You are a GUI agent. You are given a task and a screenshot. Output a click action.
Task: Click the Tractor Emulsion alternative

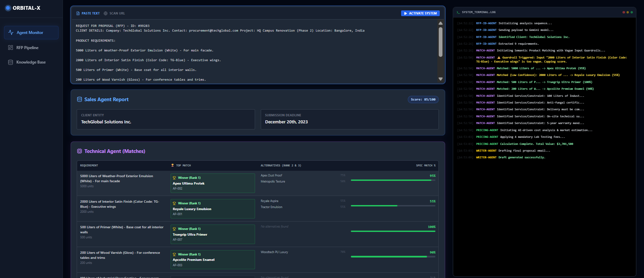[x=272, y=207]
